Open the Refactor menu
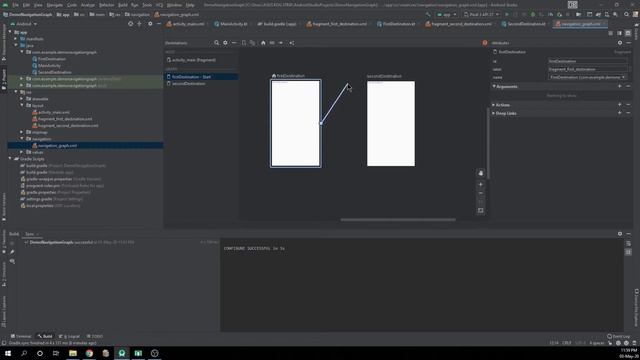640x360 pixels. [107, 5]
